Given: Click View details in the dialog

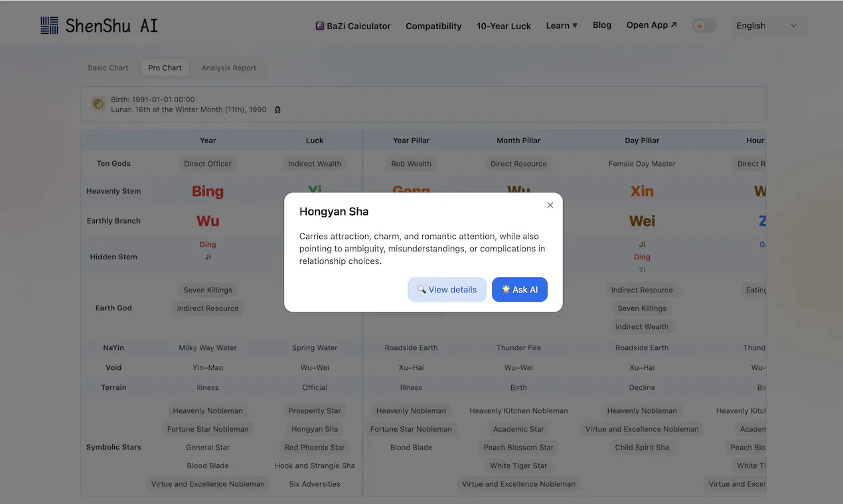Looking at the screenshot, I should click(x=447, y=289).
